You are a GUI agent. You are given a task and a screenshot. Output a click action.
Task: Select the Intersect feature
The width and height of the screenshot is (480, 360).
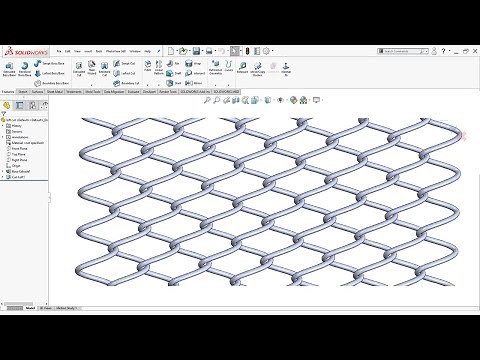click(x=195, y=73)
